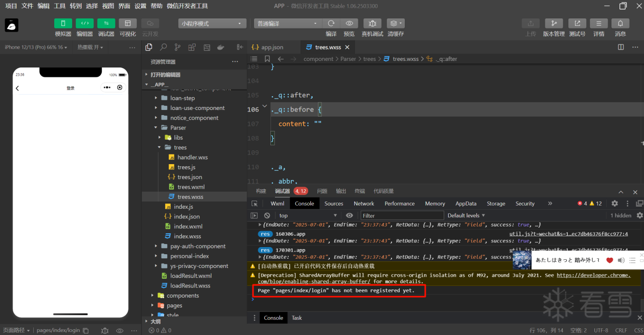Click the inspect element picker icon
The height and width of the screenshot is (335, 644).
[x=255, y=204]
